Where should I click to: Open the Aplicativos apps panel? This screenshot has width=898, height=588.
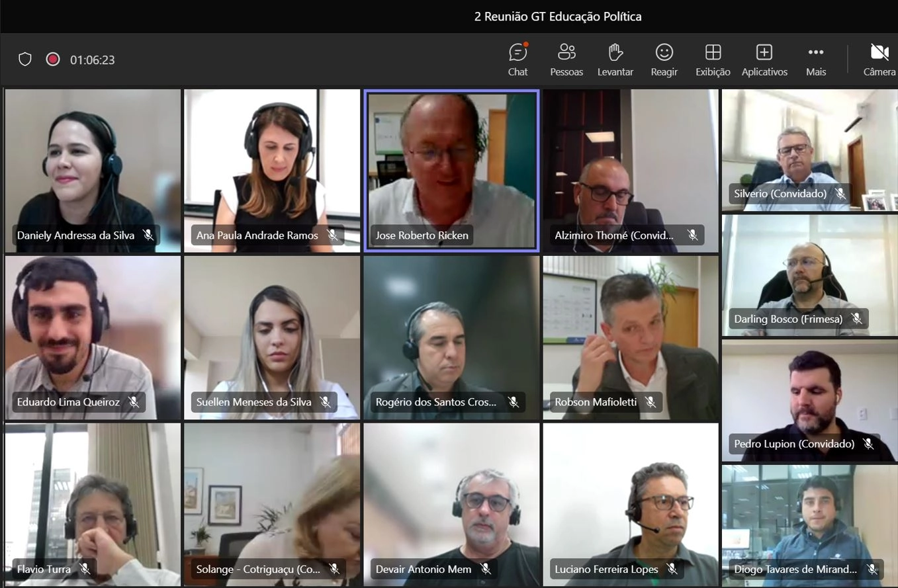click(764, 60)
